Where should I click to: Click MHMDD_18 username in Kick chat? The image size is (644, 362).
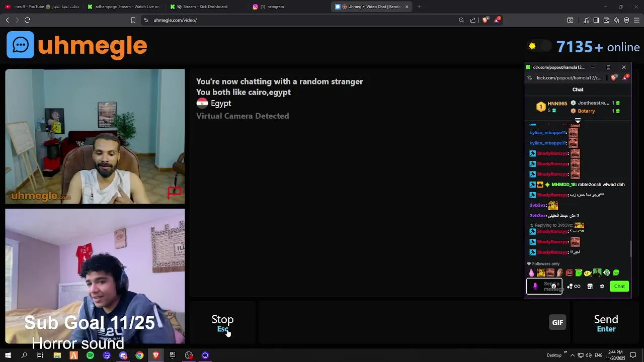[564, 185]
